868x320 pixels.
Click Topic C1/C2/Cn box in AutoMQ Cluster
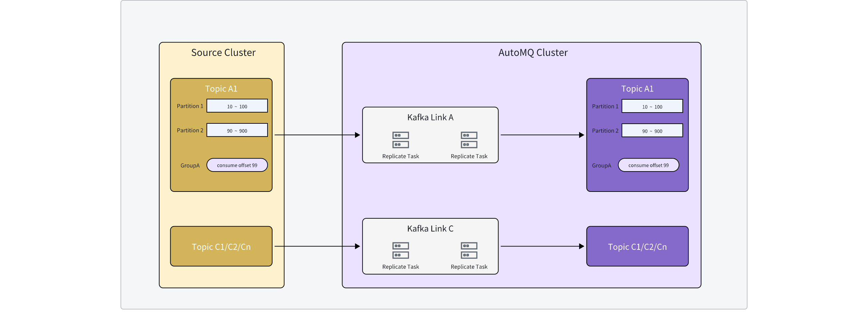click(637, 246)
